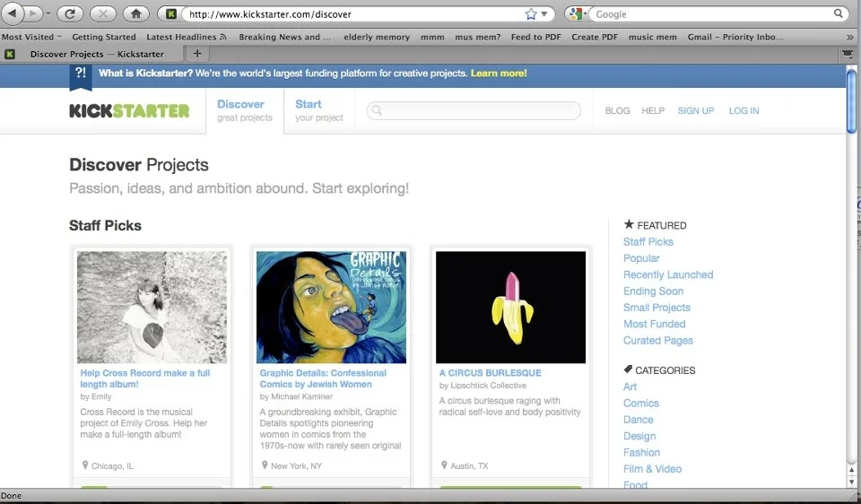Open the Most Funded link

pyautogui.click(x=655, y=324)
